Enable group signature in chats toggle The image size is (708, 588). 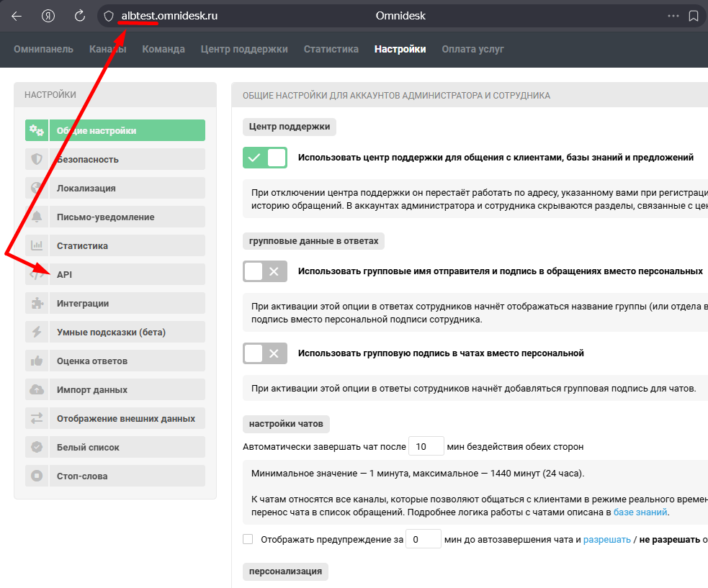(265, 353)
